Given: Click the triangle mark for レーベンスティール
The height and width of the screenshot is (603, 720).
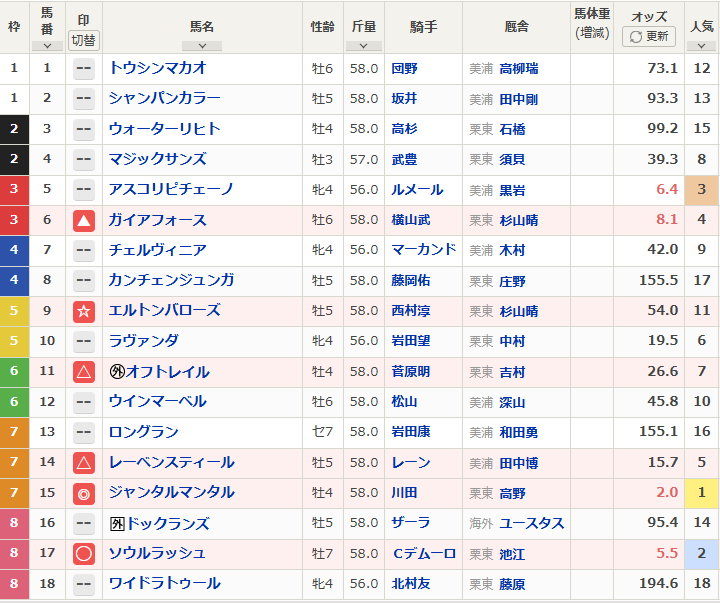Looking at the screenshot, I should [x=84, y=462].
